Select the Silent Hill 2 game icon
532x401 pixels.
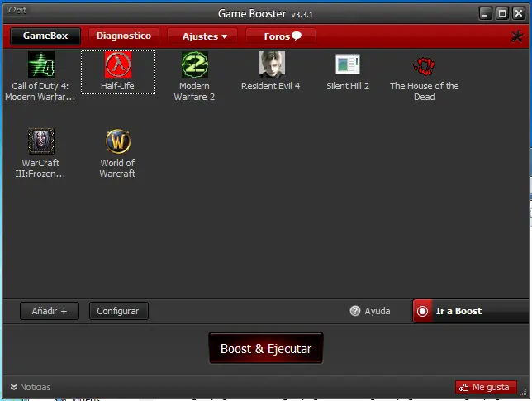click(348, 64)
